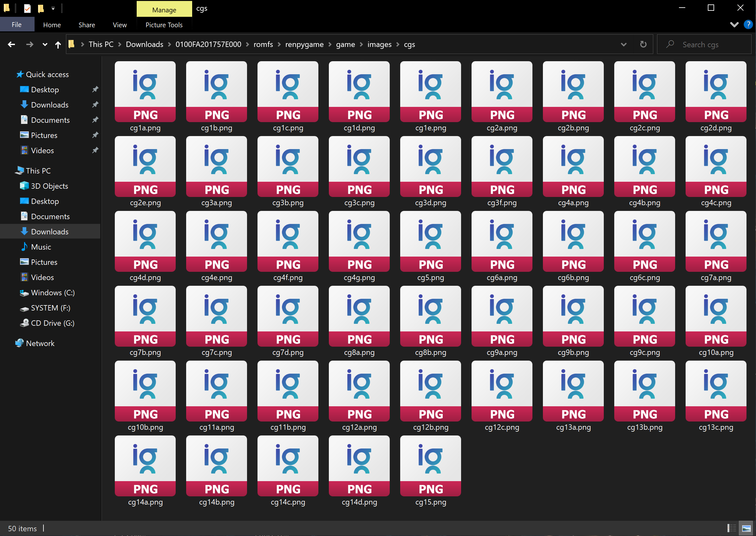Go to the 0100FA201757E000 breadcrumb
The height and width of the screenshot is (536, 756).
208,44
